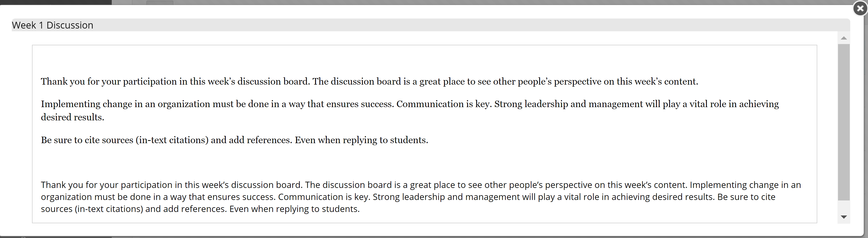Click "Be sure to cite sources" serif sentence
The image size is (868, 238).
pyautogui.click(x=87, y=140)
